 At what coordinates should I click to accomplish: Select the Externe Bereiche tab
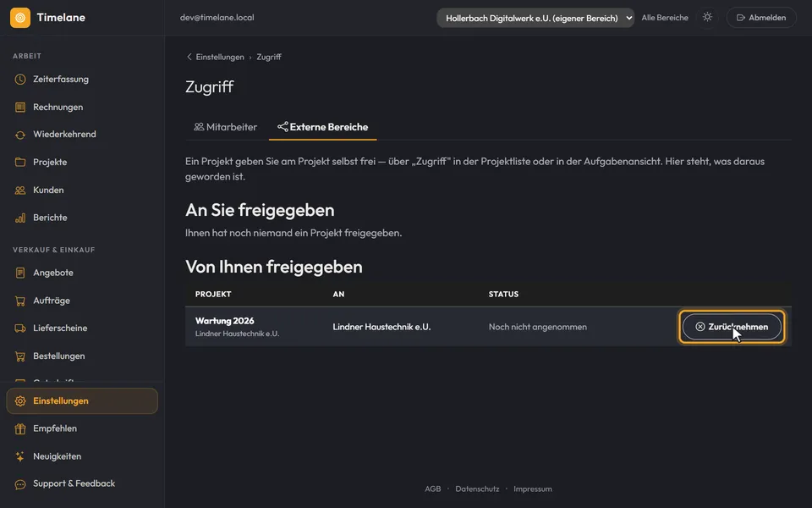coord(322,127)
